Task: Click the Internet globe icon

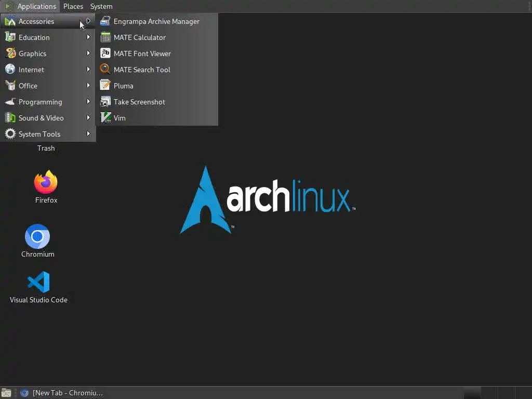Action: [10, 69]
